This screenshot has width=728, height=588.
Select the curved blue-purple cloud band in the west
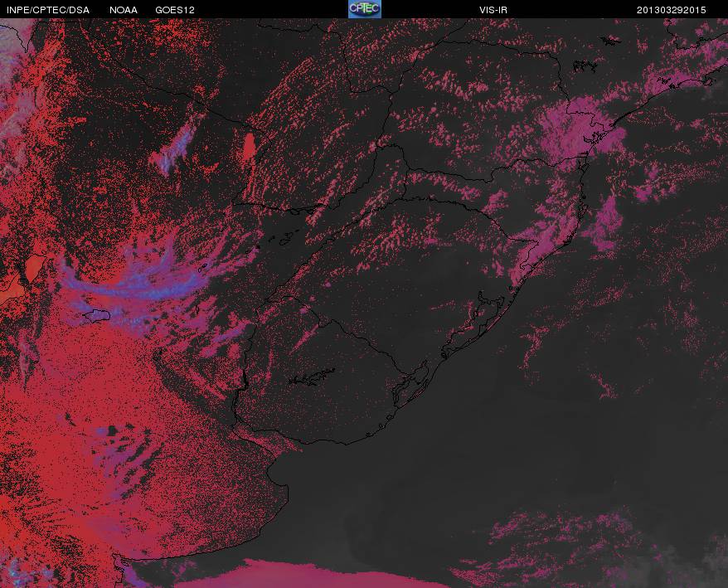(139, 279)
